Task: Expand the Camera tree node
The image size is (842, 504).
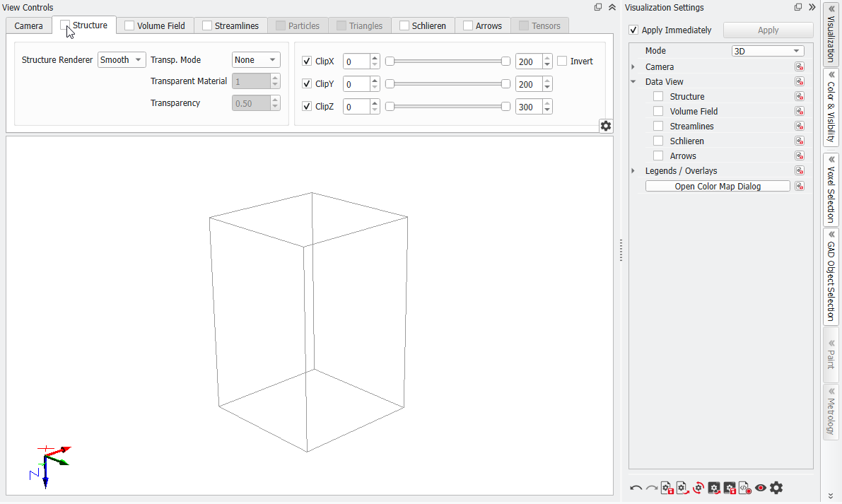Action: [633, 66]
